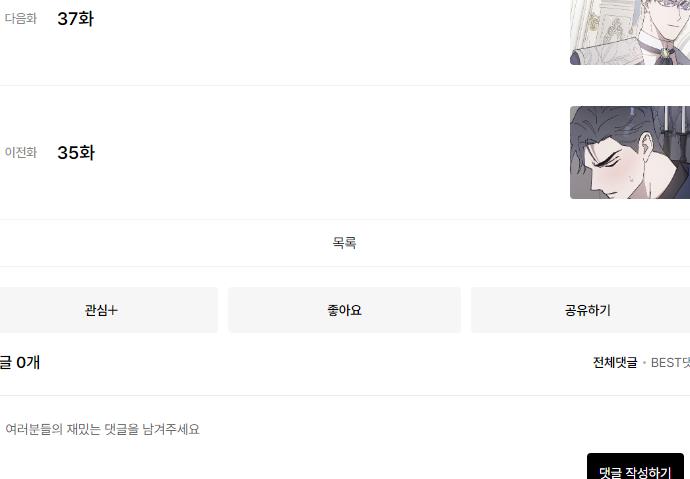Click the dot separator between comment tabs
This screenshot has height=479, width=690.
pos(644,363)
